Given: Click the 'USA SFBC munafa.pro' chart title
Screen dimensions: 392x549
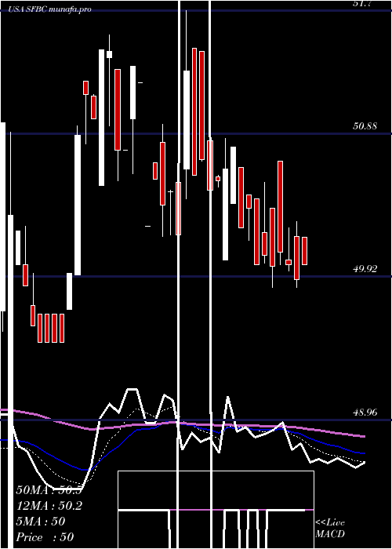Looking at the screenshot, I should tap(50, 9).
